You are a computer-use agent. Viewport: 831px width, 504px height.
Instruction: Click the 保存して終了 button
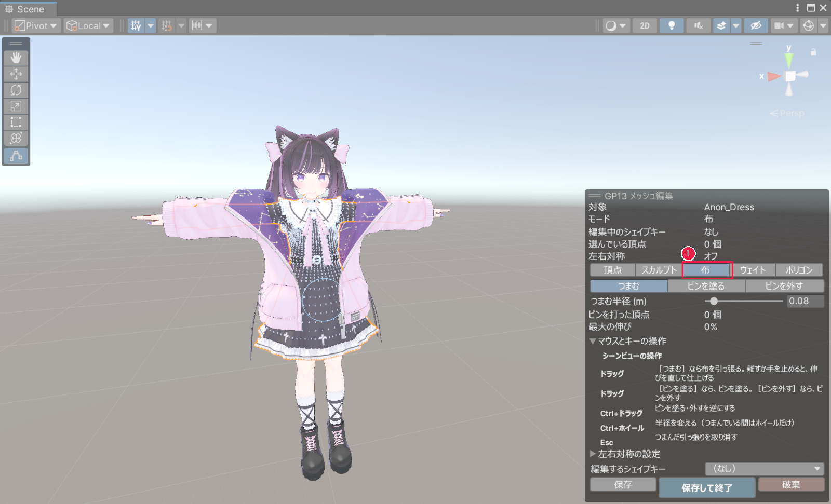click(707, 488)
